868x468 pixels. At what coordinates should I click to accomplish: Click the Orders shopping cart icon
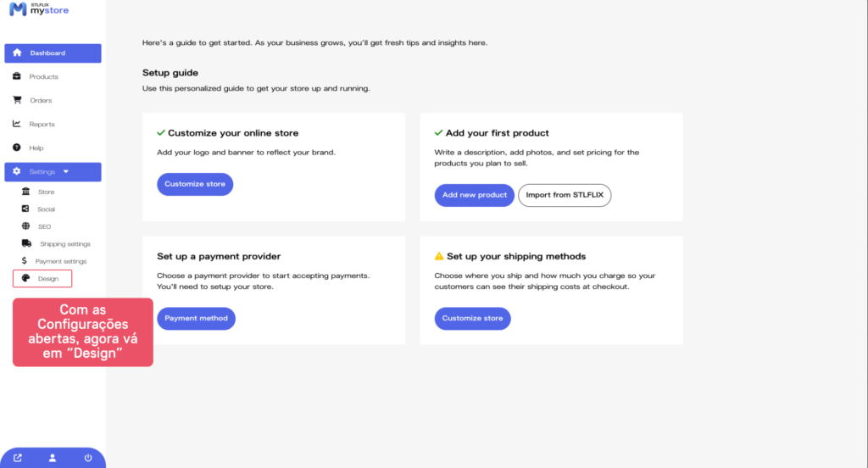pos(17,100)
